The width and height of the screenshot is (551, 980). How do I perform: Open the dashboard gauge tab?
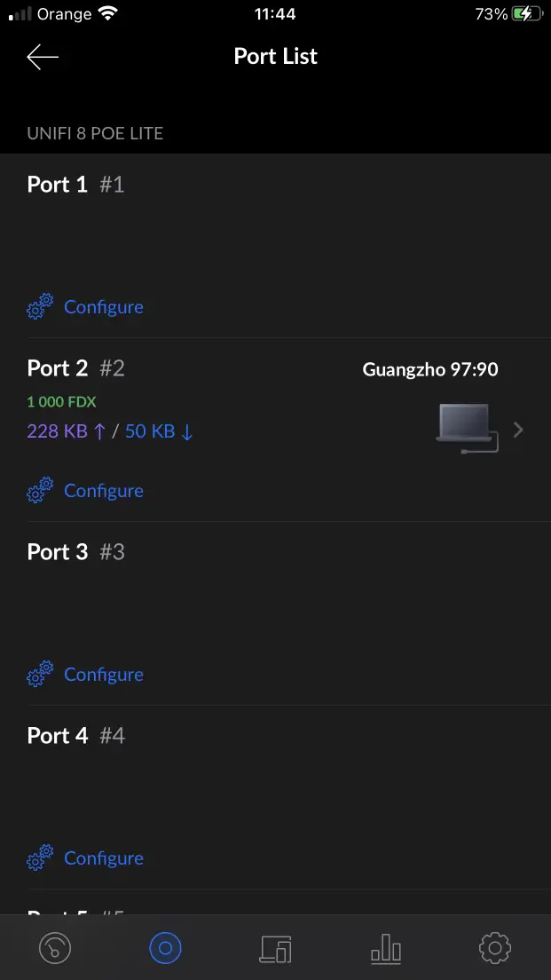click(x=55, y=948)
